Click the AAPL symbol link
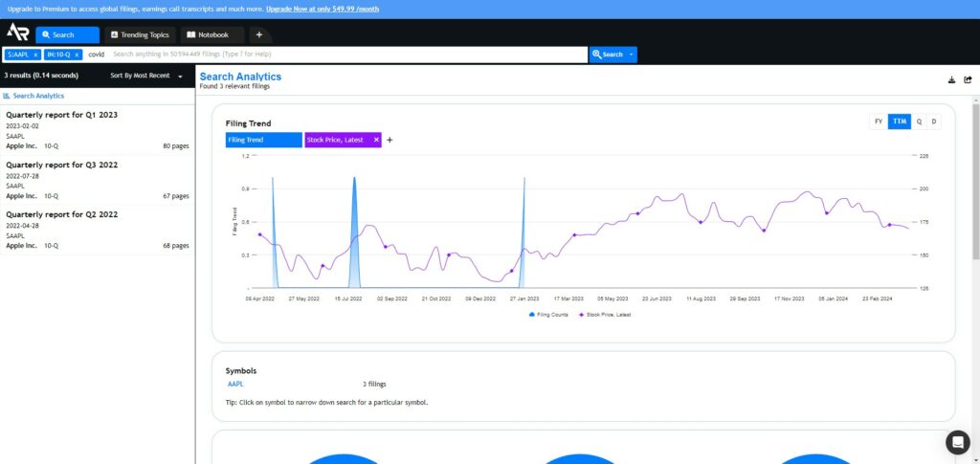Screen dimensions: 980x464 tap(235, 384)
